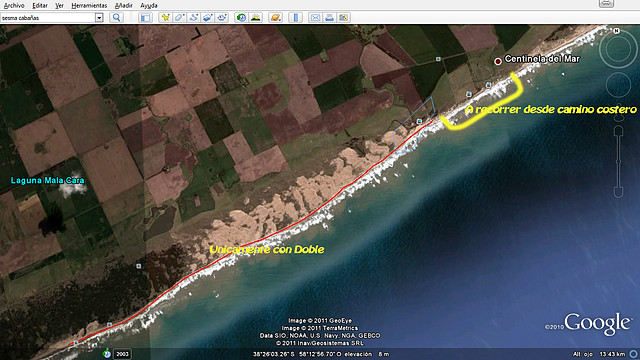Viewport: 640px width, 360px height.
Task: Select the add polygon tool
Action: [179, 18]
